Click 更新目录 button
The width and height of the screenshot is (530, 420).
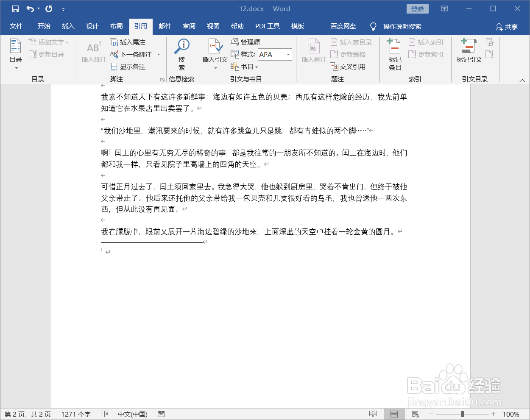tap(47, 54)
